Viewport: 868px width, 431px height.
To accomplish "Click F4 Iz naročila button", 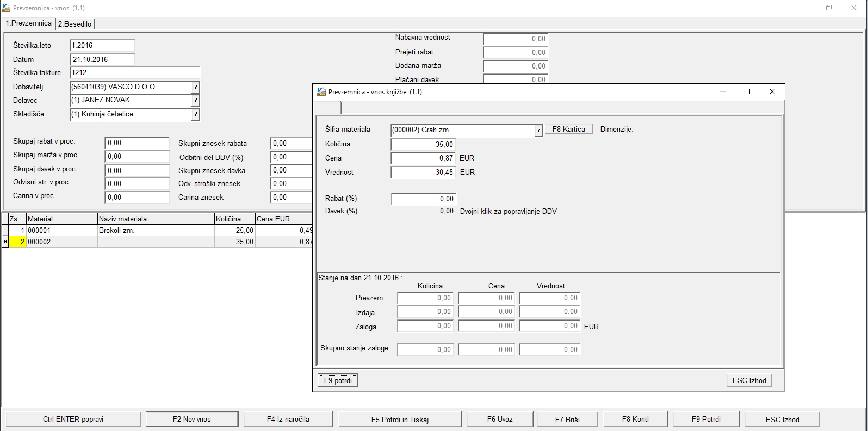I will (x=288, y=419).
